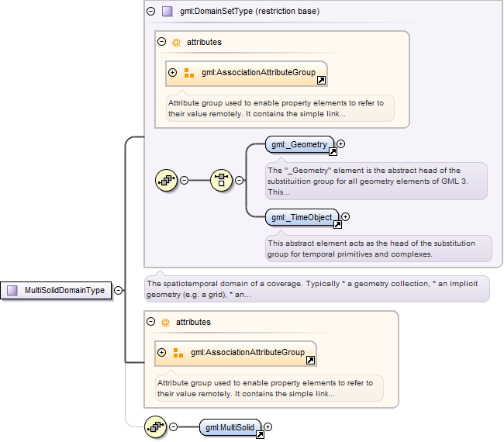Click the @ icon of lower attributes
Viewport: 504px width, 442px height.
pos(165,322)
